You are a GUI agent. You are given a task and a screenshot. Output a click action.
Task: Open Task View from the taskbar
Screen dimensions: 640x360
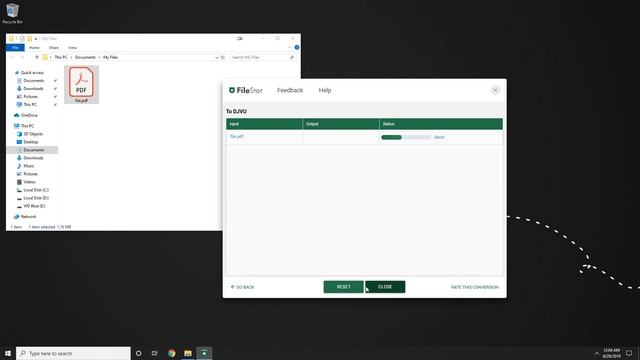(155, 353)
